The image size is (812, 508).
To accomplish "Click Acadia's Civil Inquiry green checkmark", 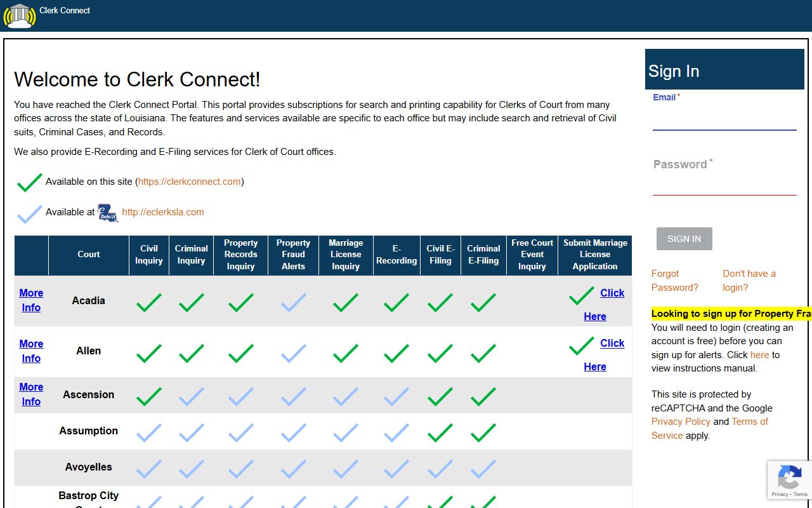I will tap(149, 302).
